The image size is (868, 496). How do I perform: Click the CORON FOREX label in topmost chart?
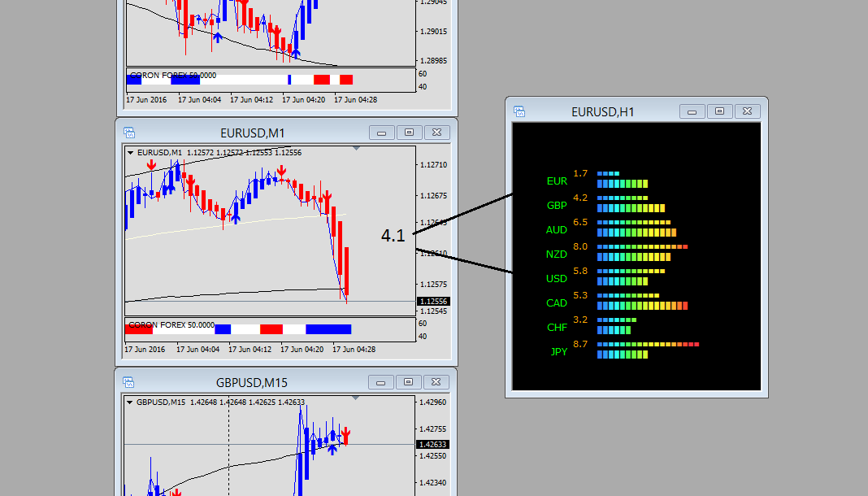click(173, 76)
